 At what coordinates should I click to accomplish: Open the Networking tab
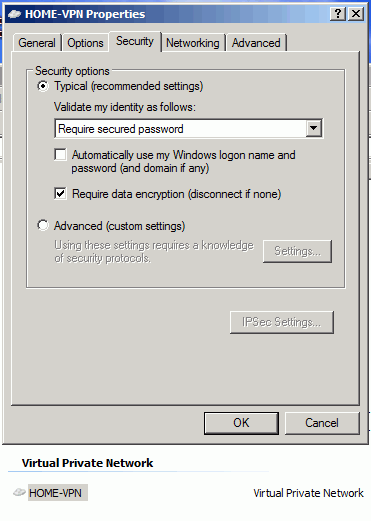coord(193,43)
